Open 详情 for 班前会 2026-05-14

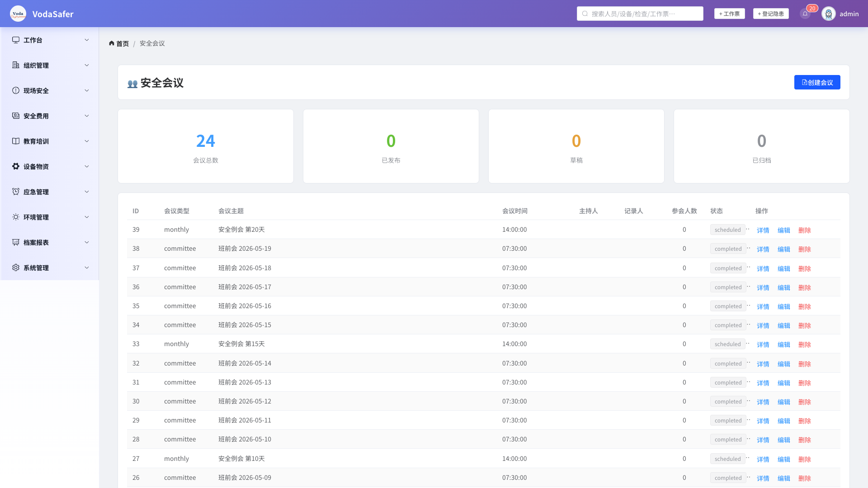pyautogui.click(x=763, y=364)
